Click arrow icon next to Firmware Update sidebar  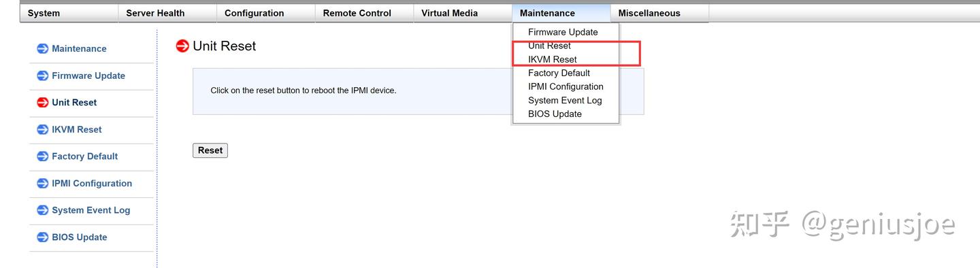coord(42,76)
